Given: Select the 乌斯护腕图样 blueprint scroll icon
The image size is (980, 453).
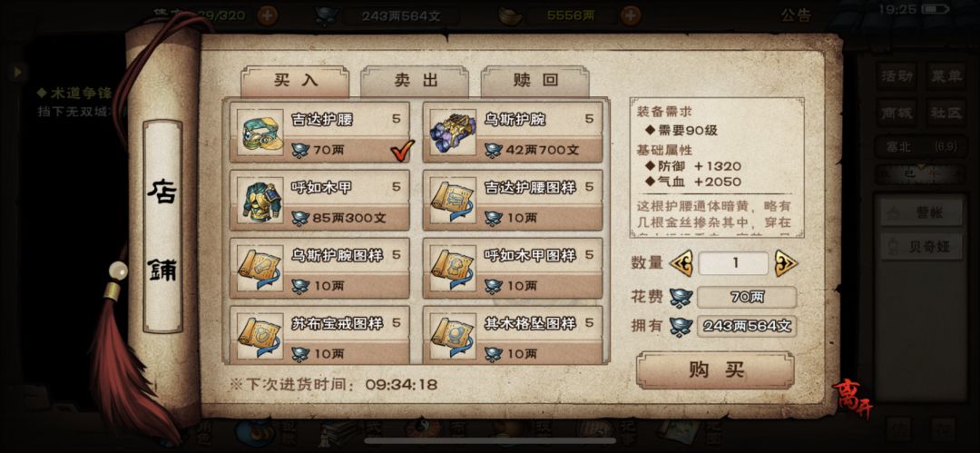Looking at the screenshot, I should coord(260,269).
